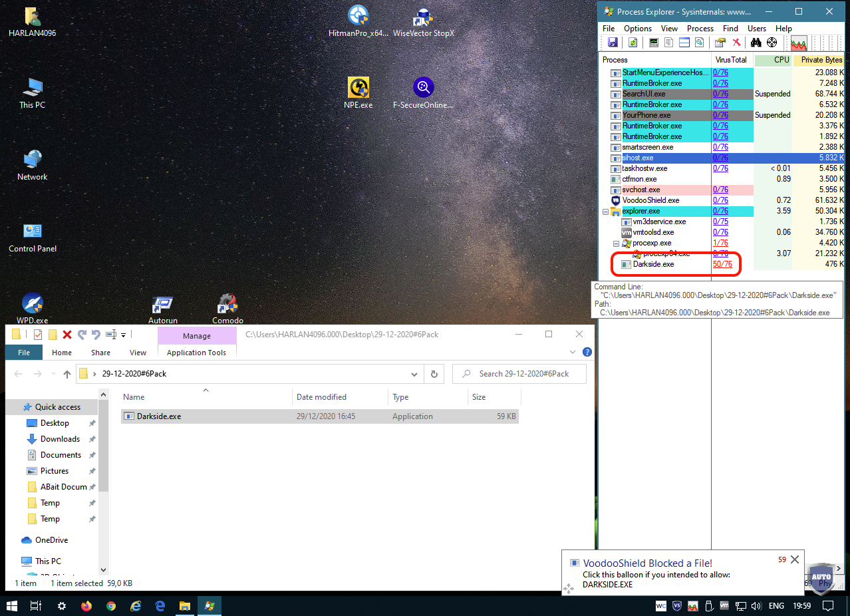Click the 50/76 VirusTotal link for Darkside.exe
This screenshot has height=616, width=850.
click(x=722, y=264)
